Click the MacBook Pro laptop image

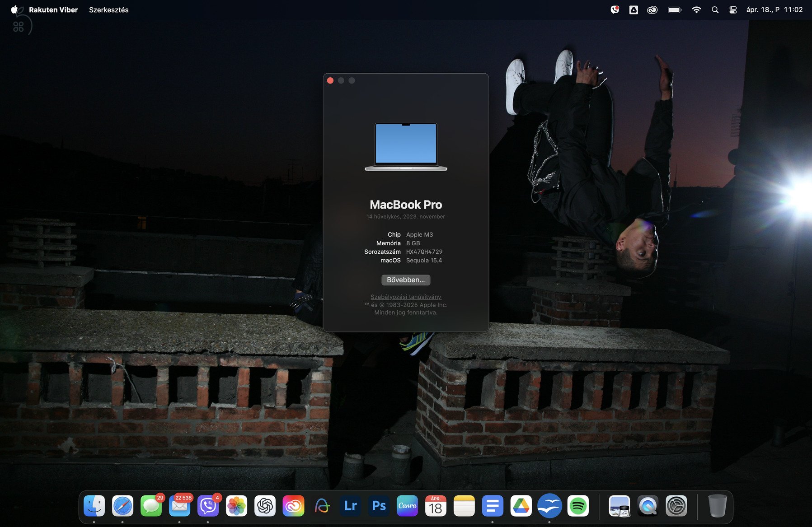pos(406,147)
